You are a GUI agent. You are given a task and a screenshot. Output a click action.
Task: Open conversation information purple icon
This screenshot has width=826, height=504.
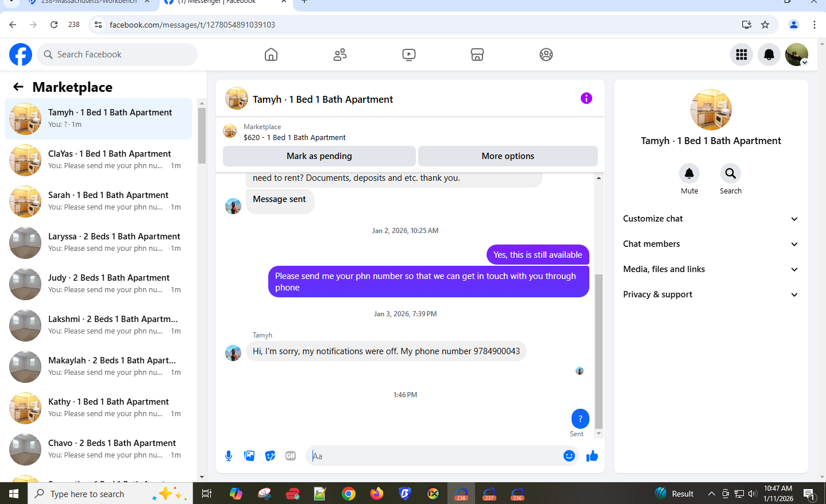coord(586,98)
